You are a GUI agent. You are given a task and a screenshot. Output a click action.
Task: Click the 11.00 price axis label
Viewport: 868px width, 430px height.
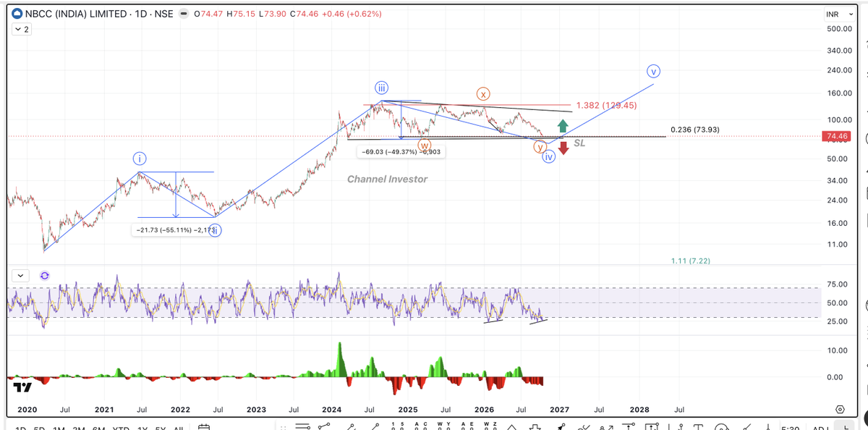tap(836, 244)
